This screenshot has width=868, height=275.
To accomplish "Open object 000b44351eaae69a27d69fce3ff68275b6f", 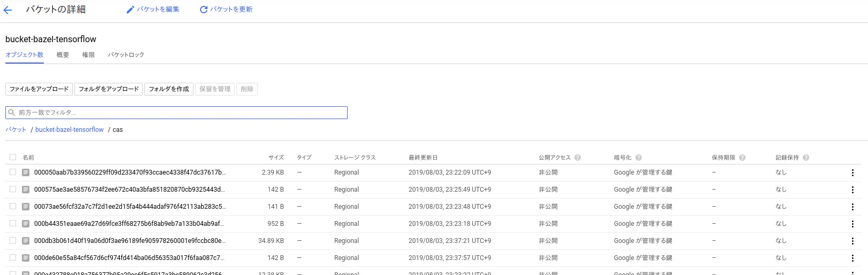I will (129, 224).
